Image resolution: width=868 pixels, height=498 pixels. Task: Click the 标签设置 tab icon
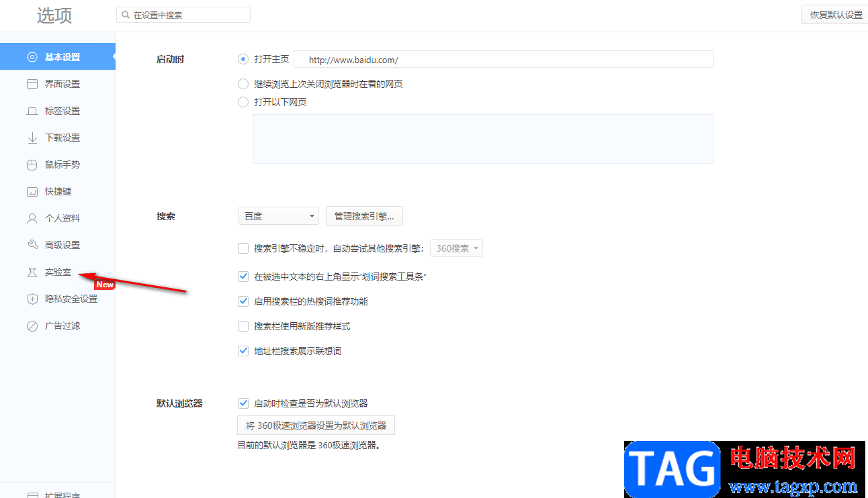pyautogui.click(x=32, y=111)
